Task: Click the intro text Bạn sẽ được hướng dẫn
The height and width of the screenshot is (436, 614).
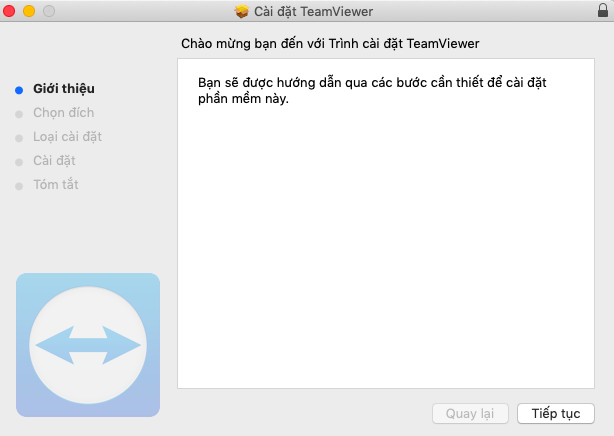Action: tap(372, 90)
